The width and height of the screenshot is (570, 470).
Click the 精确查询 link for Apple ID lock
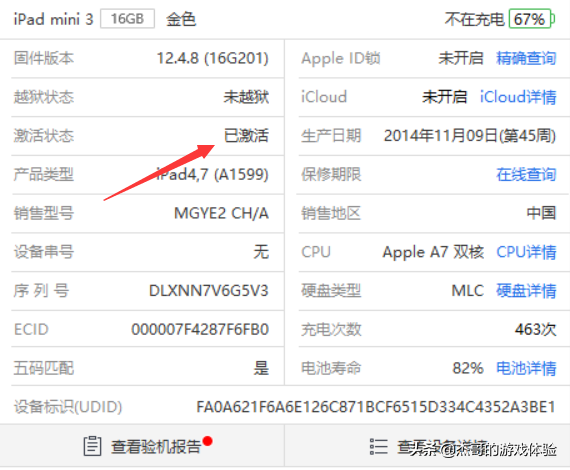point(526,58)
